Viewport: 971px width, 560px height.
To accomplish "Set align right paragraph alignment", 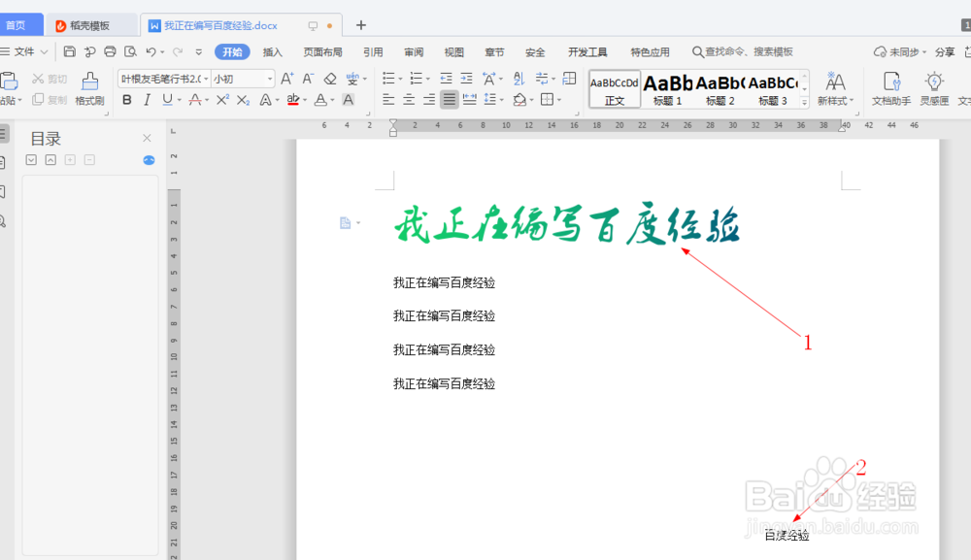I will click(429, 100).
